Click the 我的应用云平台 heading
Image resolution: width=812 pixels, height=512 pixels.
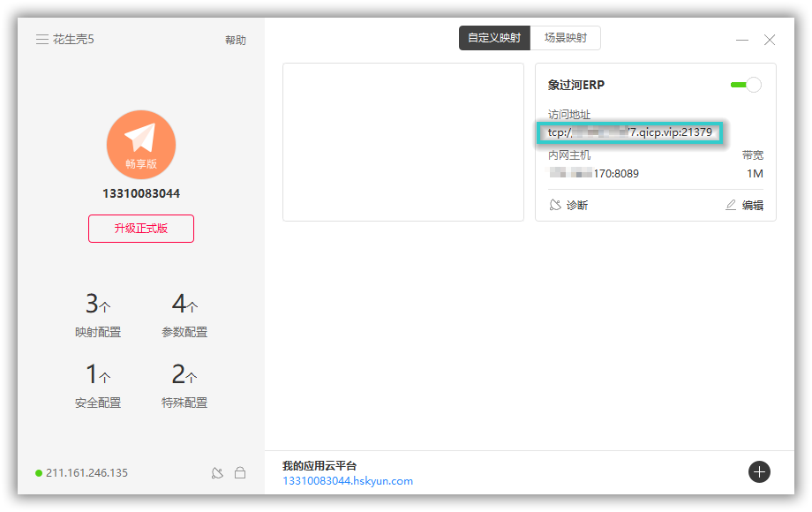click(320, 465)
